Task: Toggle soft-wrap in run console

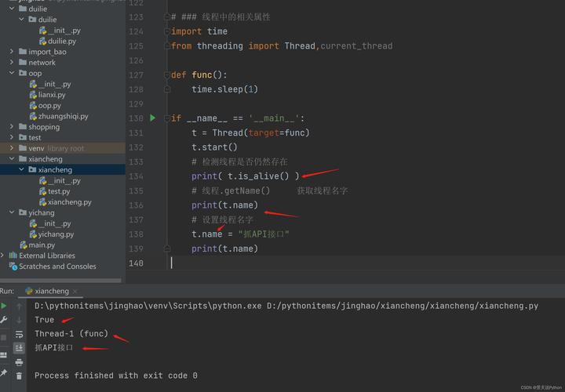Action: tap(19, 334)
